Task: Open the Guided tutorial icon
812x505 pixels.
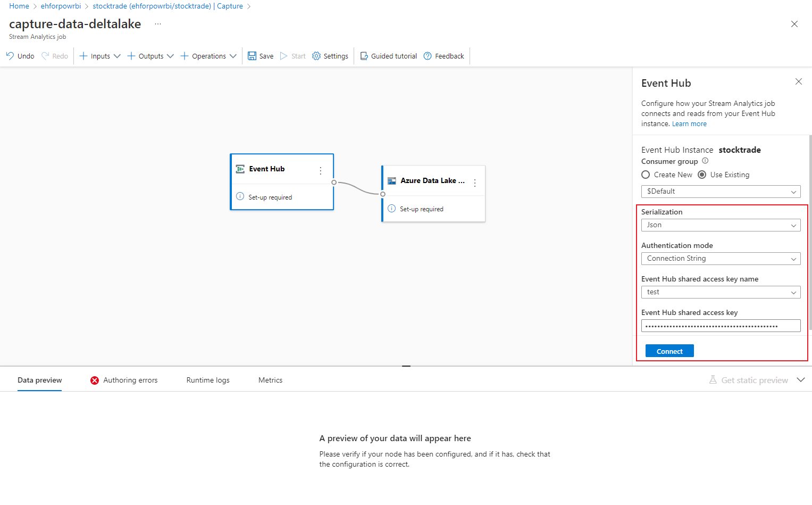Action: pyautogui.click(x=364, y=56)
